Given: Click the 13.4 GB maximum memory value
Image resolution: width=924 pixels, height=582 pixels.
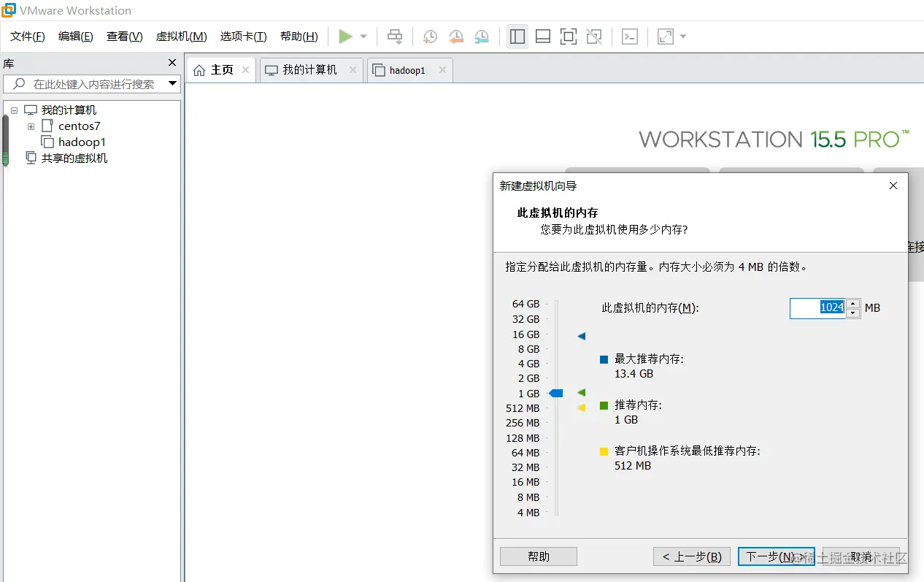Looking at the screenshot, I should 634,374.
